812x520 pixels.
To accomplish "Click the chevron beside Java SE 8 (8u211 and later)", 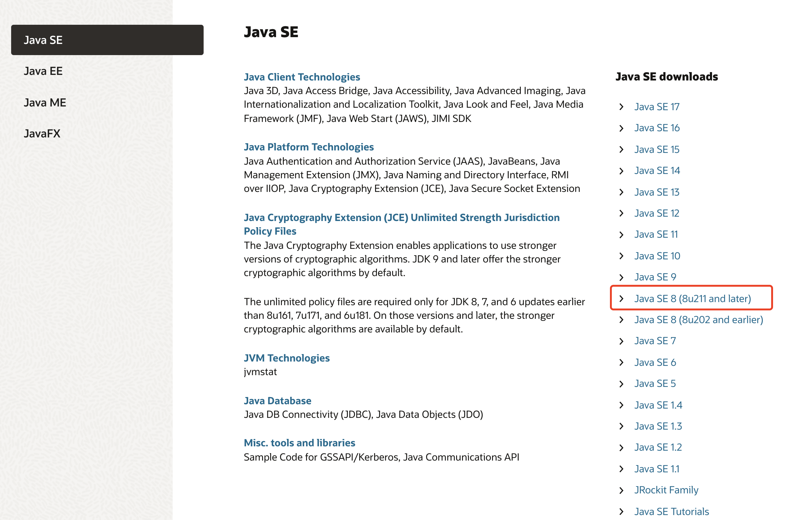I will 621,298.
